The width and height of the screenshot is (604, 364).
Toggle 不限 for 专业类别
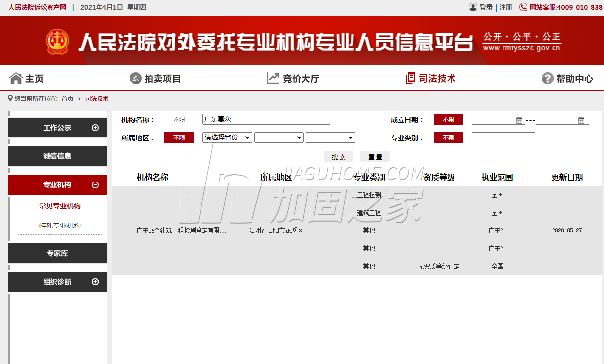point(448,137)
